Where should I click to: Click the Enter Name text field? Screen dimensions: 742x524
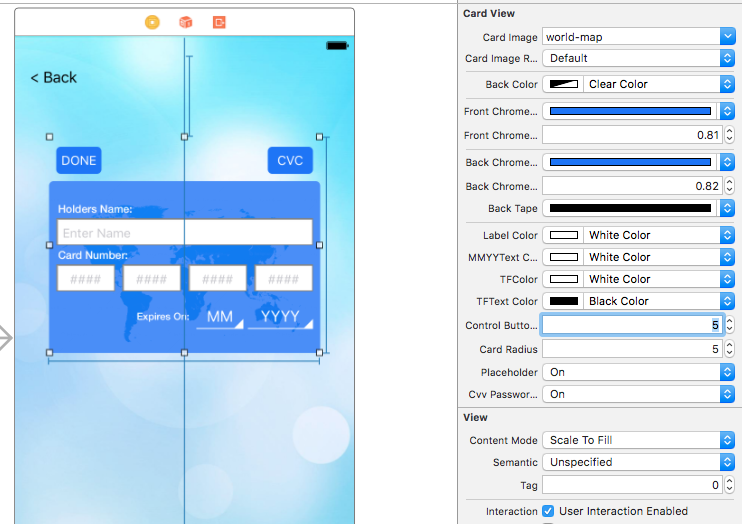[x=185, y=232]
